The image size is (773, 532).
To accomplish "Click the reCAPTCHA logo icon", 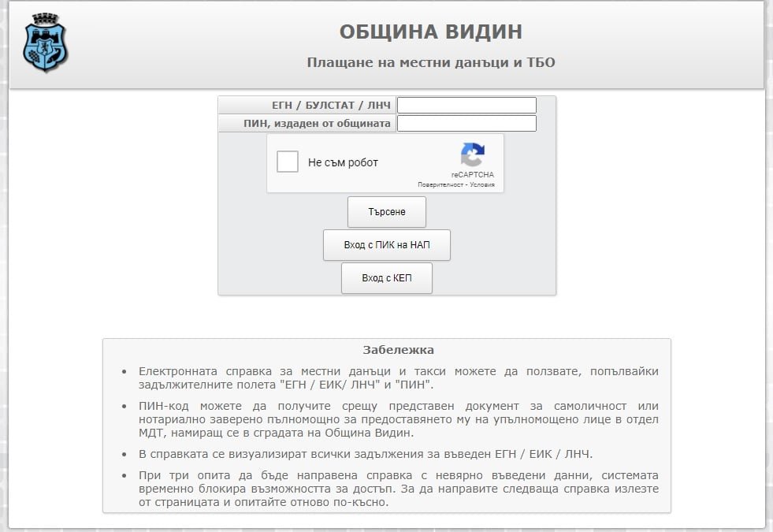I will coord(472,155).
